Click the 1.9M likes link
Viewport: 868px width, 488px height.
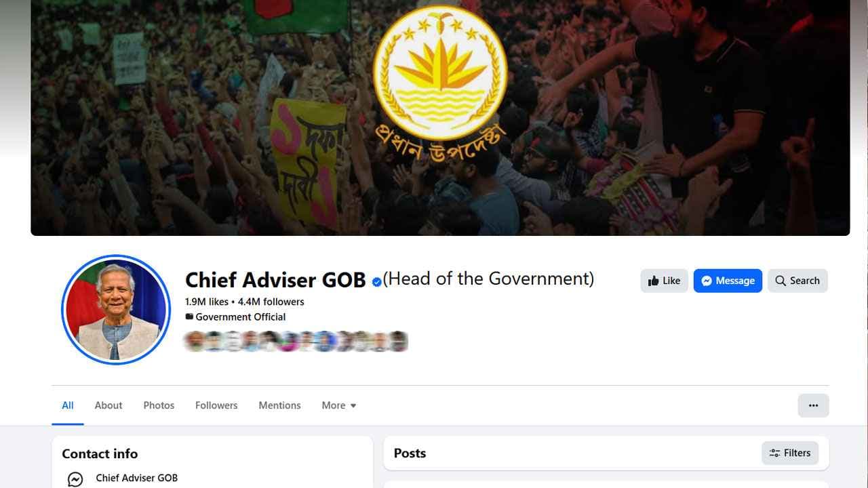coord(206,302)
